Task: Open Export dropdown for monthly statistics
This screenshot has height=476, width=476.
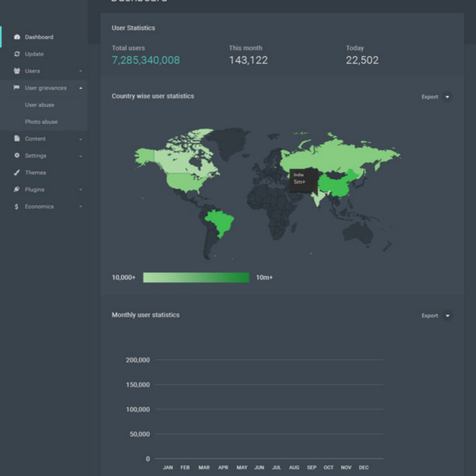Action: pos(447,316)
